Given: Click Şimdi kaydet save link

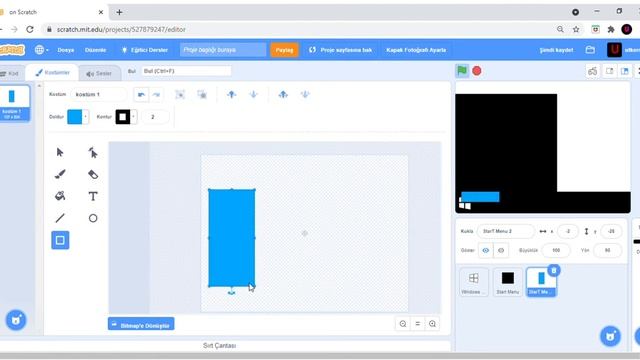Looking at the screenshot, I should click(556, 50).
